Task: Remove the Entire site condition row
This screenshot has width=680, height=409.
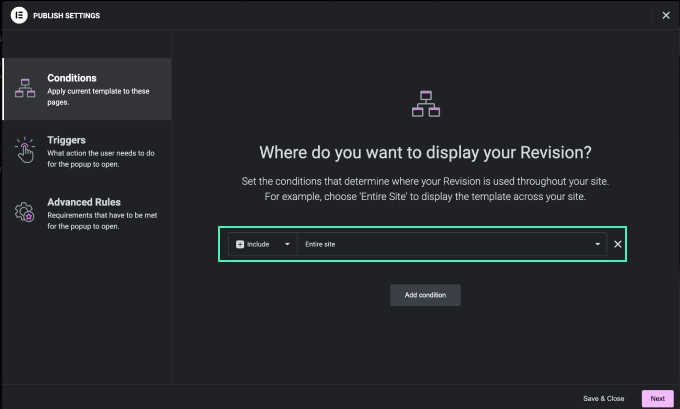Action: point(617,245)
